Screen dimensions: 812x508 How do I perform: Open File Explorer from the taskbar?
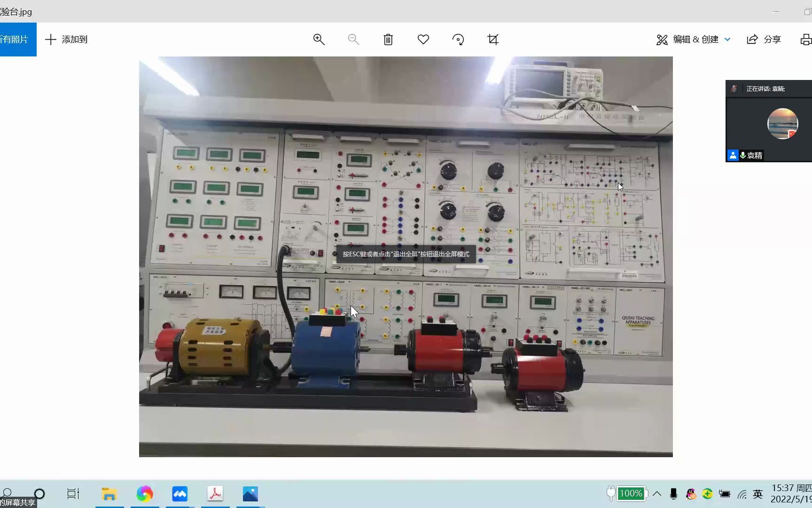pos(109,494)
